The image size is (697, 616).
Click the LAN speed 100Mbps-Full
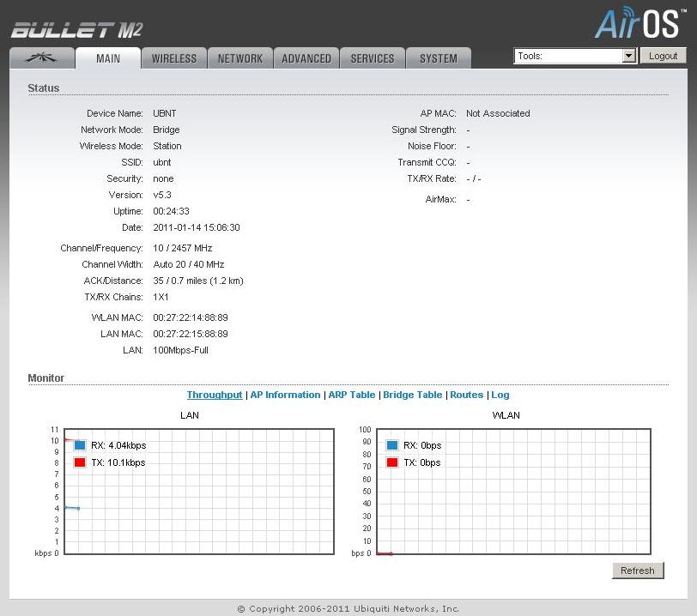pos(180,350)
